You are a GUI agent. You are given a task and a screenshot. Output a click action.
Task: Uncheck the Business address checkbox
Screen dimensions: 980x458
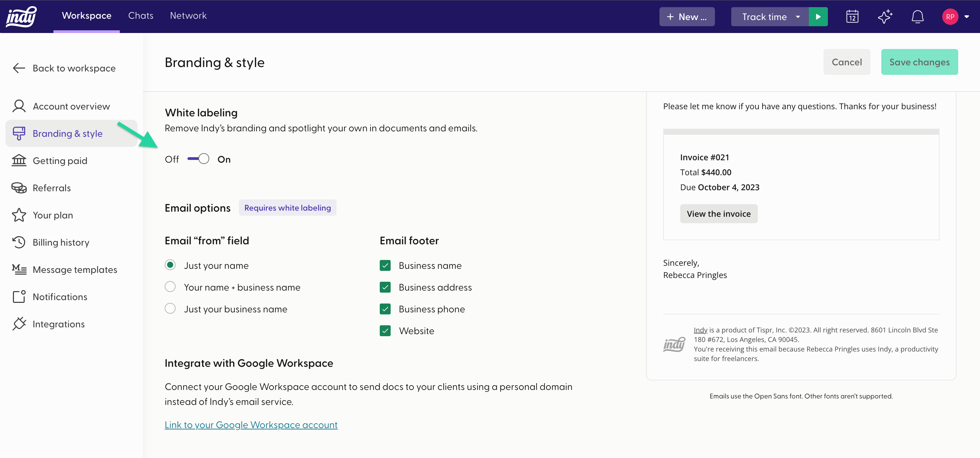[x=385, y=287]
